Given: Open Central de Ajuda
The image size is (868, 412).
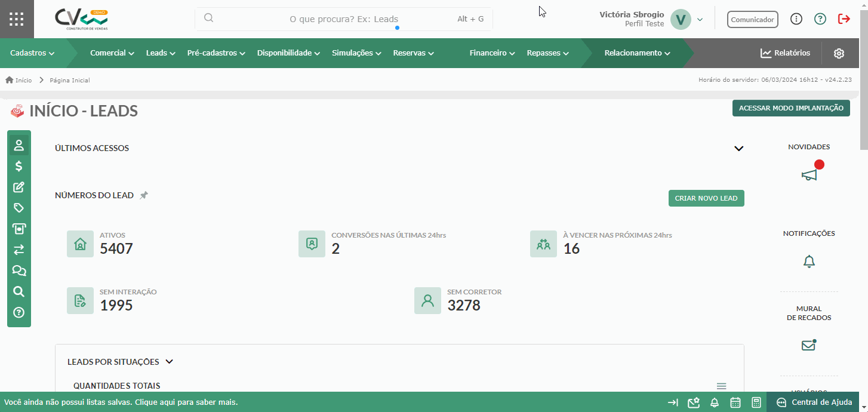Looking at the screenshot, I should (x=814, y=402).
